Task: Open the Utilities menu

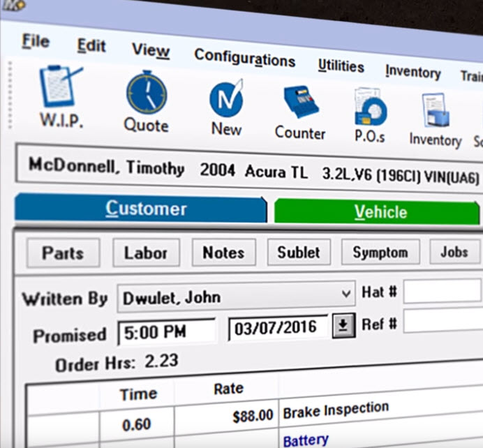Action: click(x=341, y=66)
